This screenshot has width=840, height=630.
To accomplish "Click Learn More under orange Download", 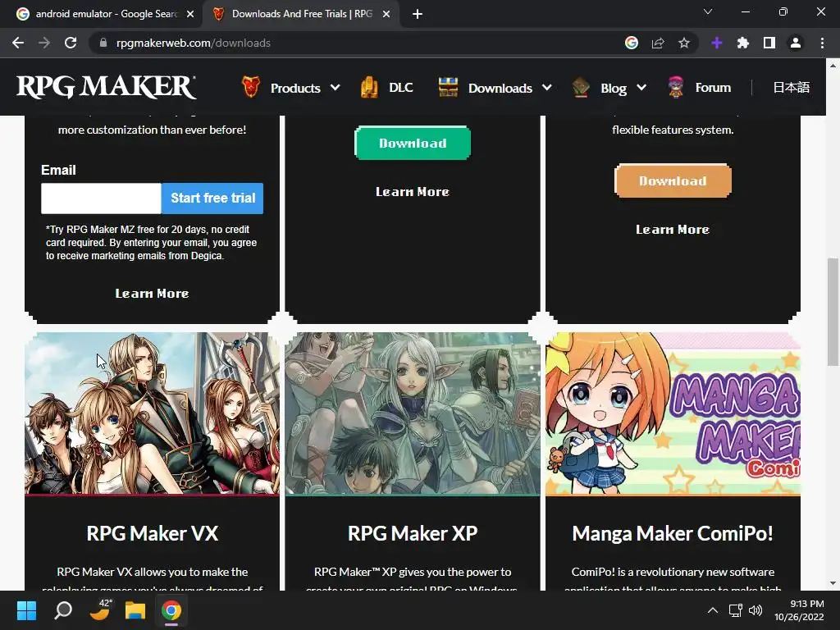I will click(673, 230).
